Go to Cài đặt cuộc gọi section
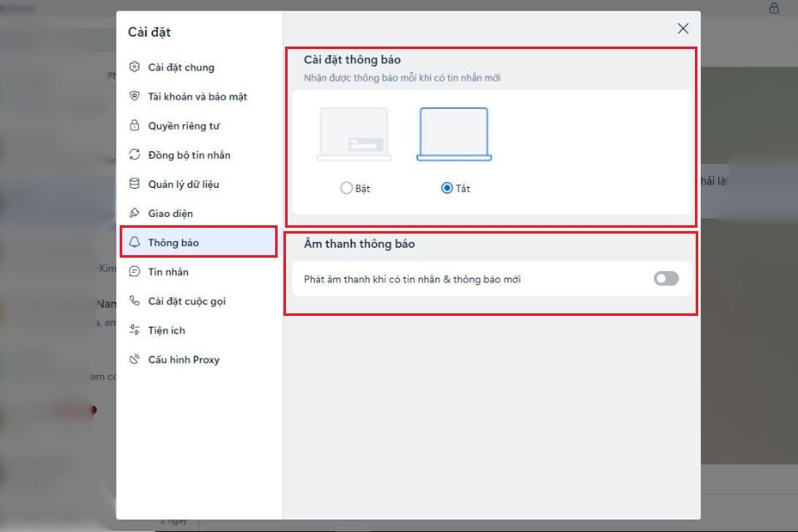This screenshot has width=798, height=532. coord(199,301)
